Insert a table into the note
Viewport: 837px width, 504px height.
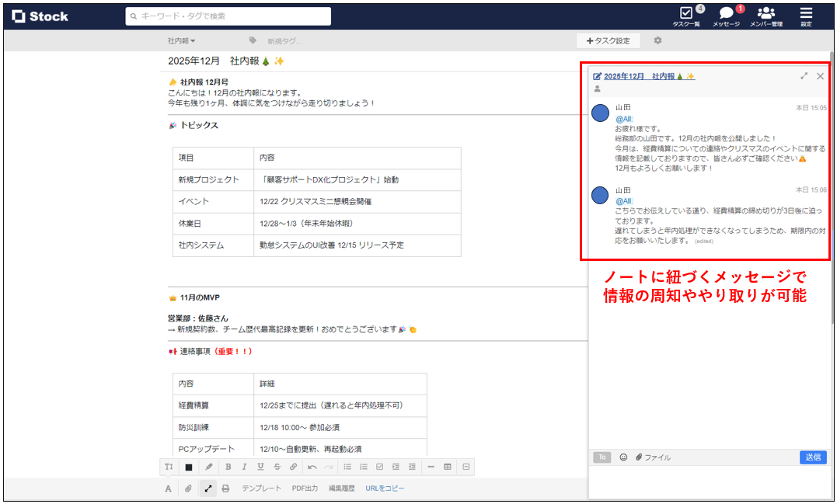pos(448,467)
